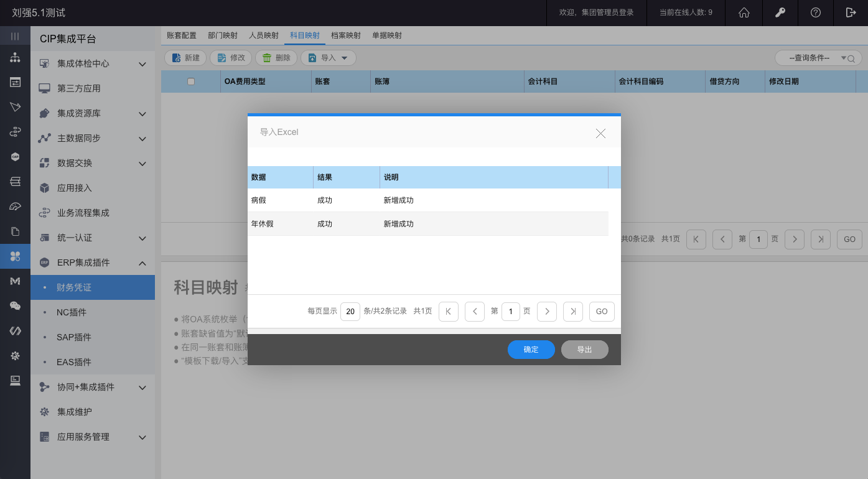Viewport: 868px width, 479px height.
Task: Select NC插件 in the sidebar
Action: [x=72, y=312]
